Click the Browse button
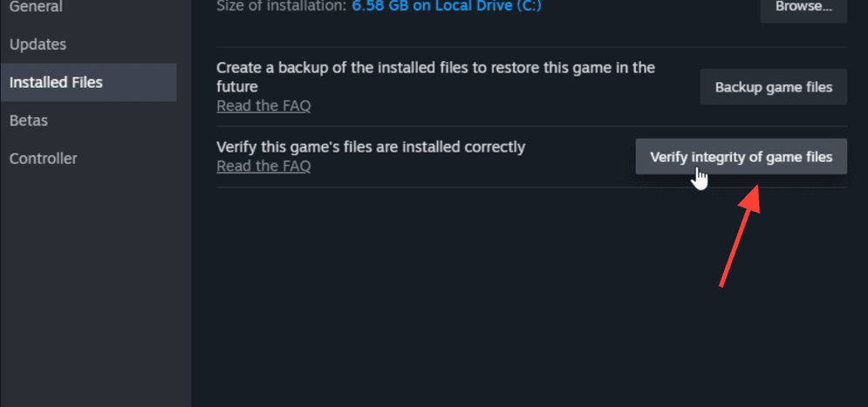 pos(803,7)
